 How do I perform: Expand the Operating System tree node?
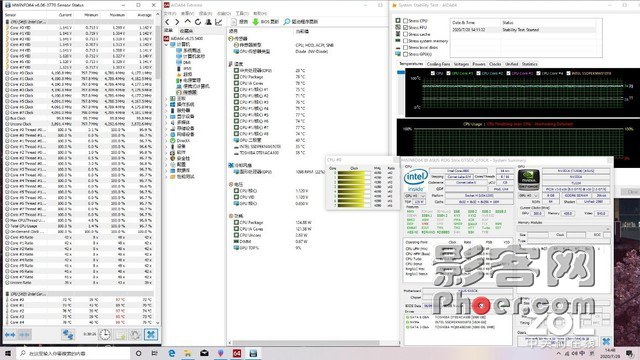pos(167,104)
